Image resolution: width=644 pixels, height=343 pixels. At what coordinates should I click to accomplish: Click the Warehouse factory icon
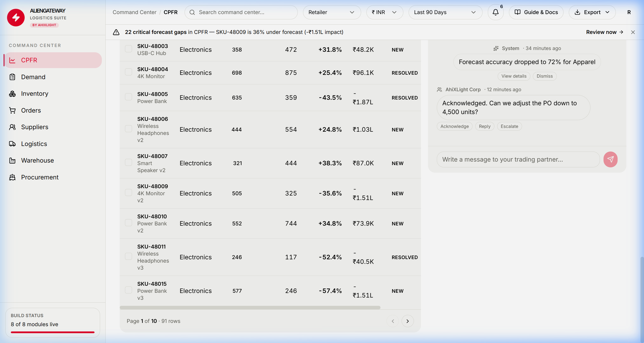point(12,161)
